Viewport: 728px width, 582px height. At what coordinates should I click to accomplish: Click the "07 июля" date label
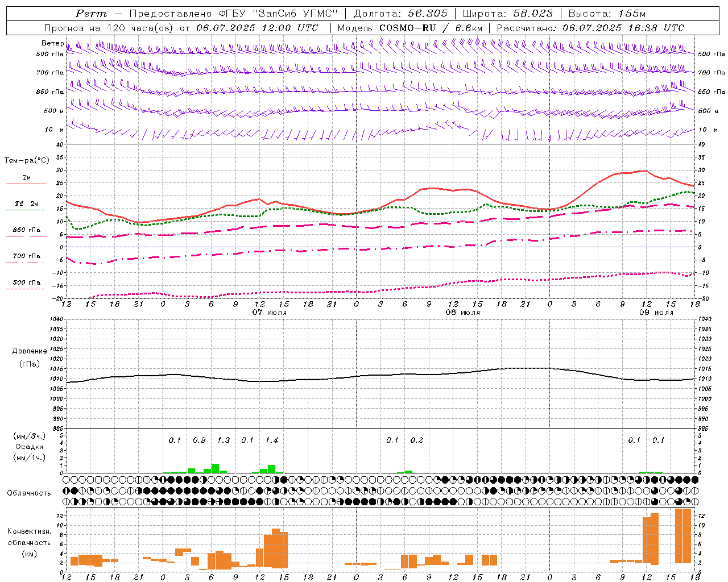coord(270,313)
